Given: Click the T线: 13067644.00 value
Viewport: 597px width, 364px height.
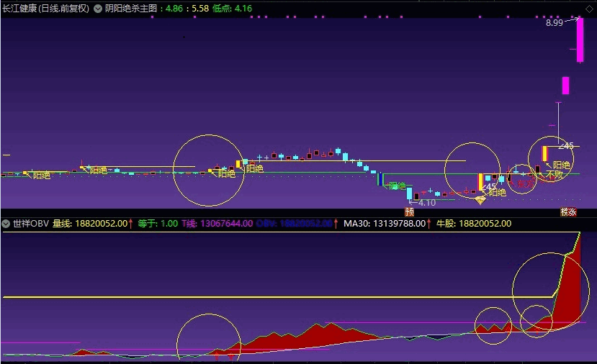Looking at the screenshot, I should (217, 224).
